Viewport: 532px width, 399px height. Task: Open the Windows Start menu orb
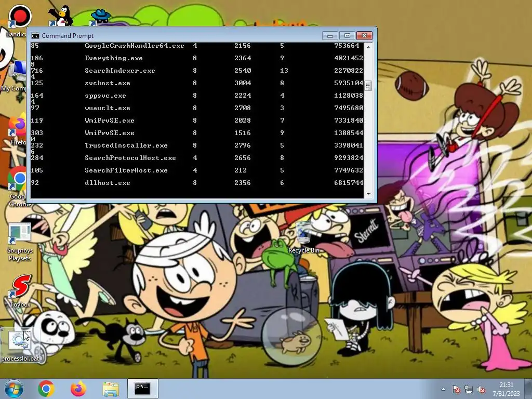point(14,389)
